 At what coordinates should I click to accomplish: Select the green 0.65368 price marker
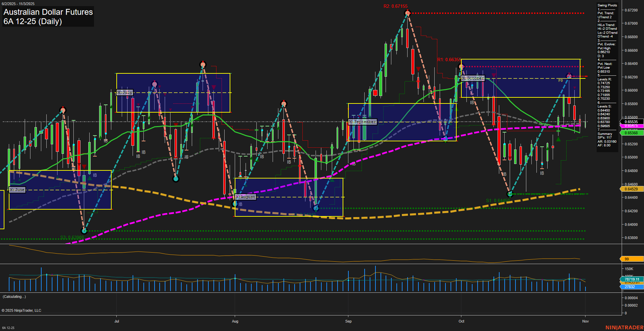[631, 133]
